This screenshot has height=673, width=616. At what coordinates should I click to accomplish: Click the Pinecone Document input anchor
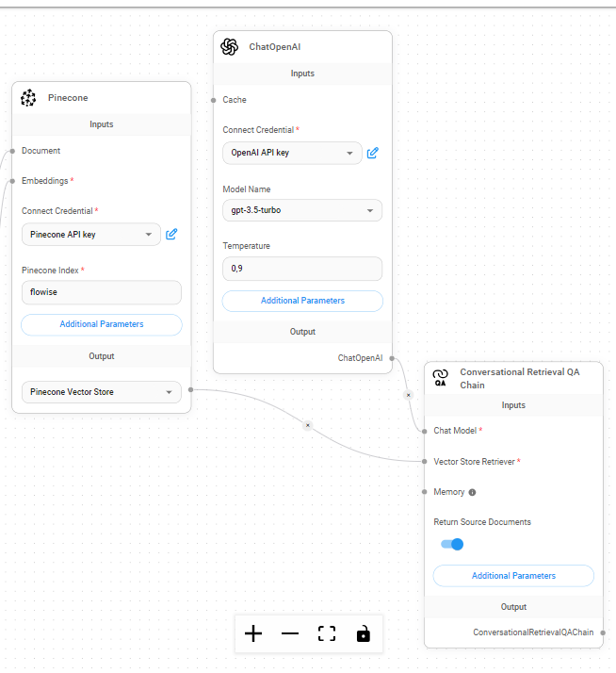(x=12, y=151)
